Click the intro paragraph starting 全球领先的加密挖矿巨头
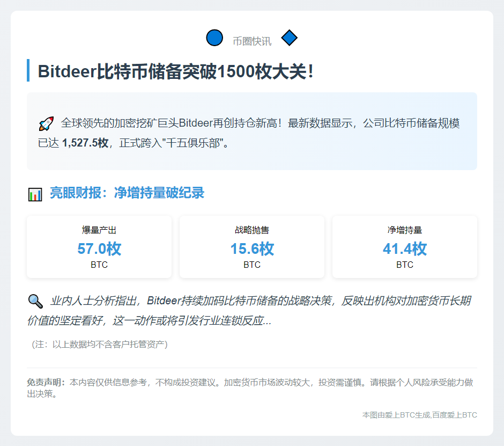 (x=249, y=133)
